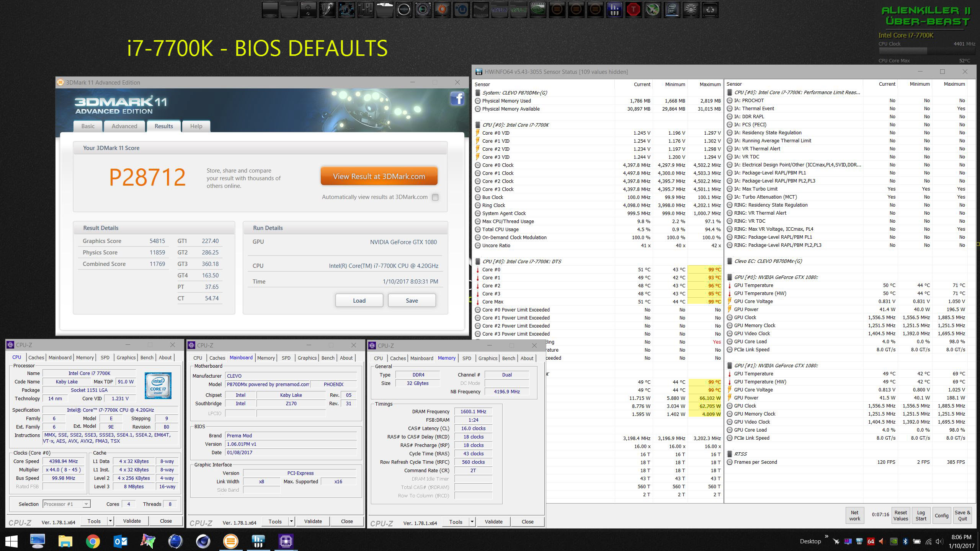The image size is (980, 551).
Task: Click the Cinema 4D taskbar icon
Action: (x=203, y=541)
